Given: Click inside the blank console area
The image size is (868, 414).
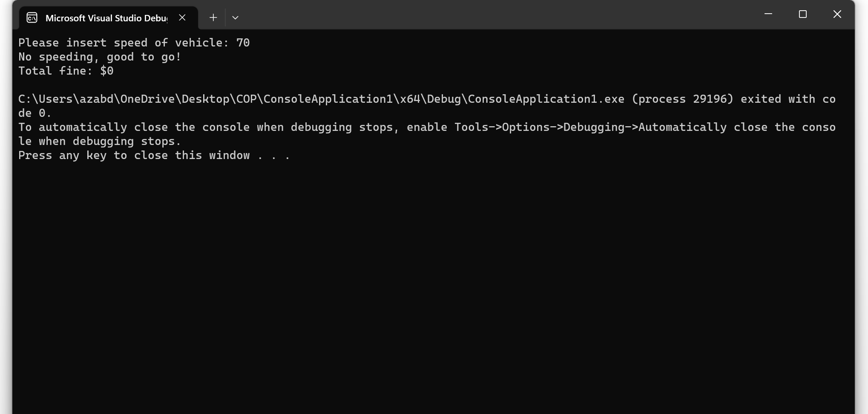Looking at the screenshot, I should click(426, 277).
